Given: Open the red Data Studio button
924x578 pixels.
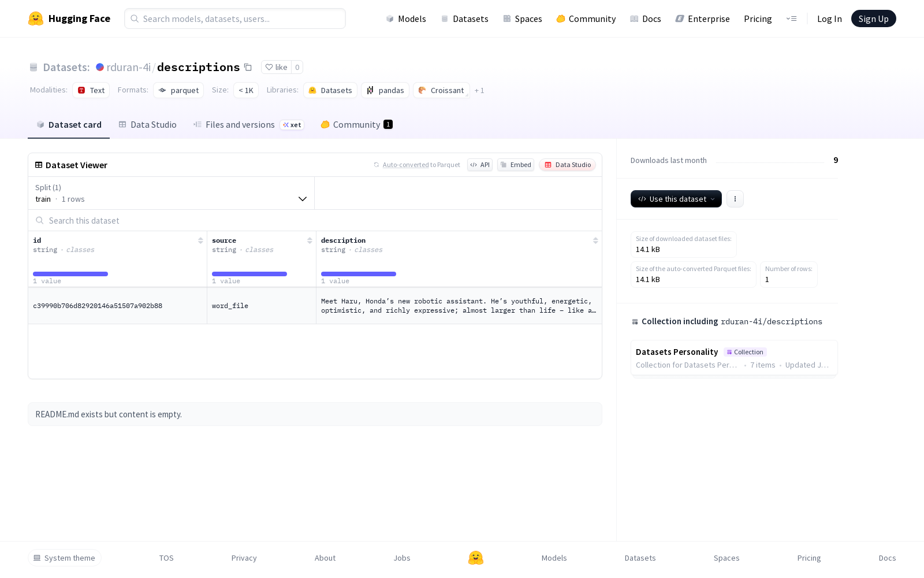Looking at the screenshot, I should click(568, 165).
